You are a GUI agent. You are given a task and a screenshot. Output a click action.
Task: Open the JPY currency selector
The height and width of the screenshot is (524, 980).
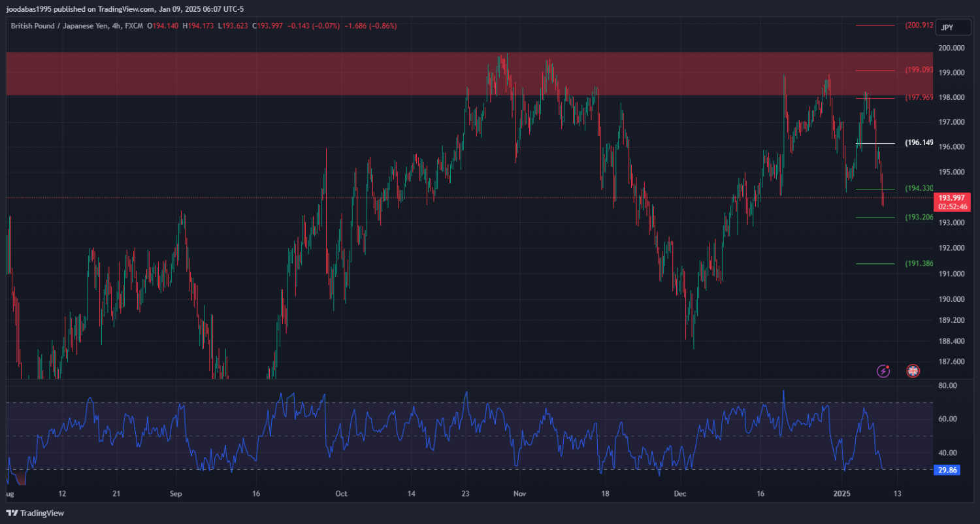coord(947,27)
